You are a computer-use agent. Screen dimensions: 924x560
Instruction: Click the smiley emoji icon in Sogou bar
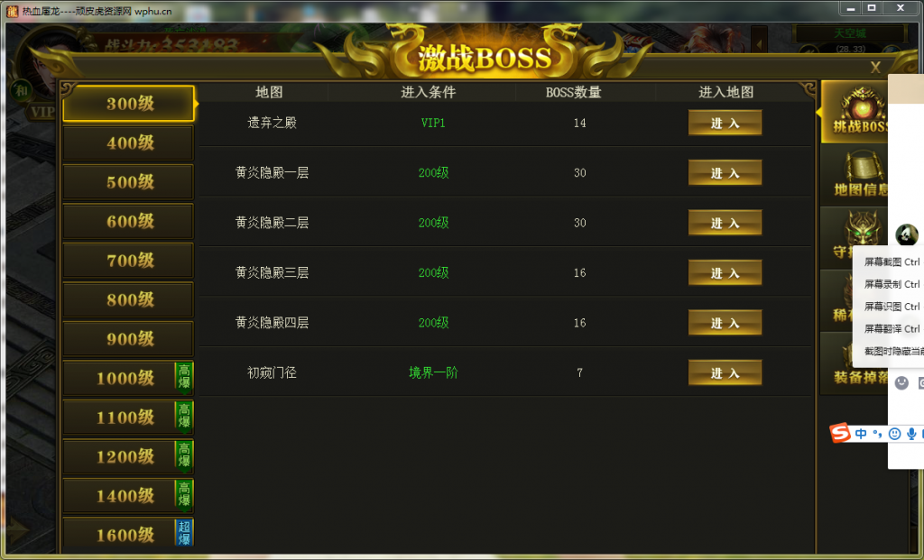coord(894,434)
